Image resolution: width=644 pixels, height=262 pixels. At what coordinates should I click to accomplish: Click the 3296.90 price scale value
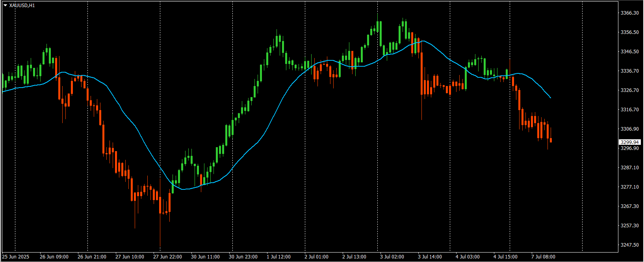pyautogui.click(x=629, y=148)
